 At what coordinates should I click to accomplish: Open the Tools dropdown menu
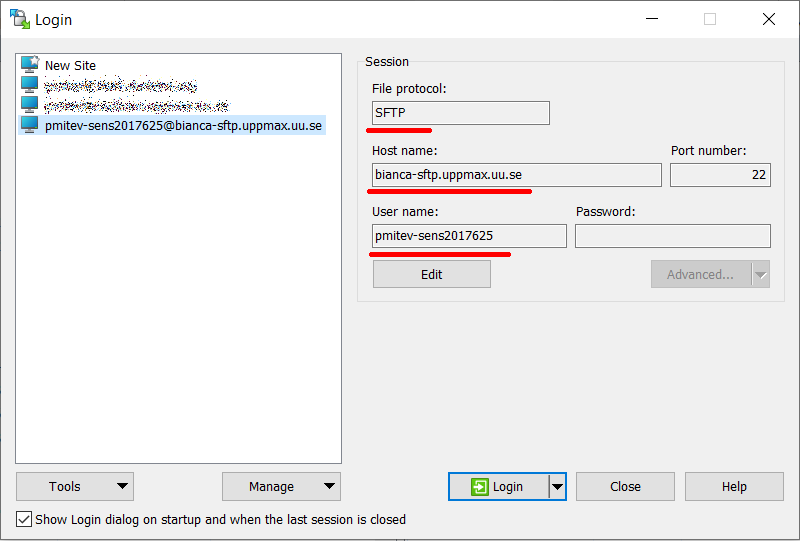[x=75, y=486]
